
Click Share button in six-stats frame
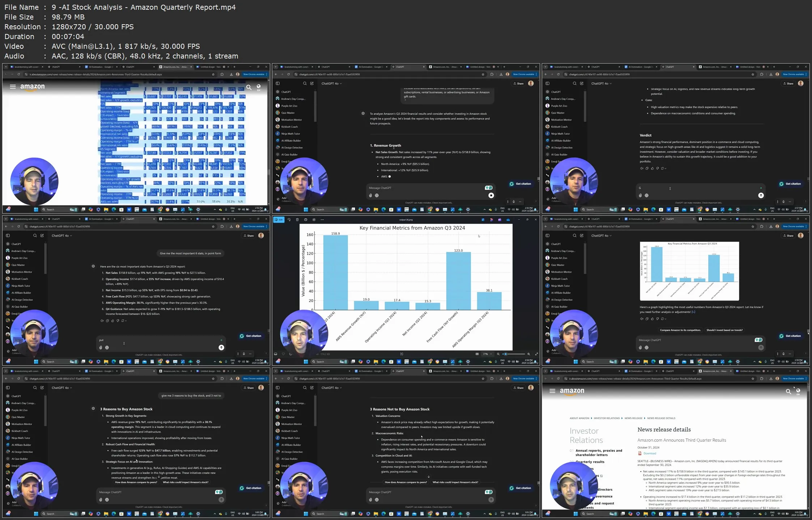coord(248,236)
